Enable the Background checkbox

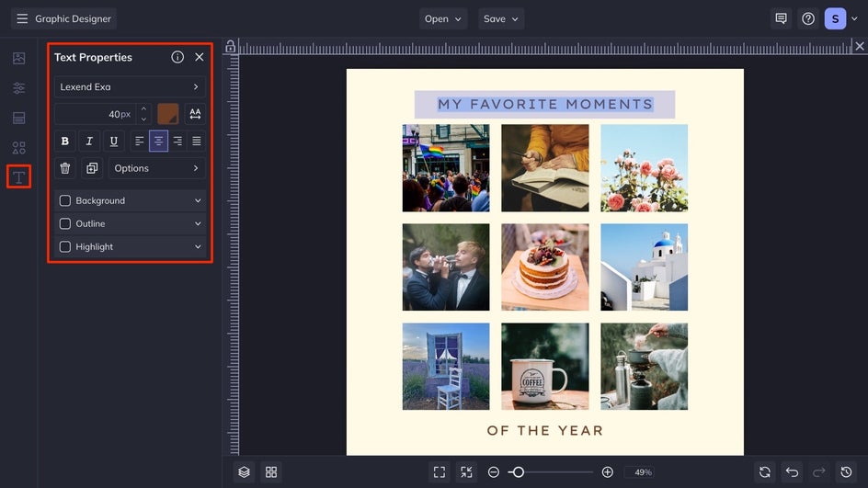coord(65,200)
